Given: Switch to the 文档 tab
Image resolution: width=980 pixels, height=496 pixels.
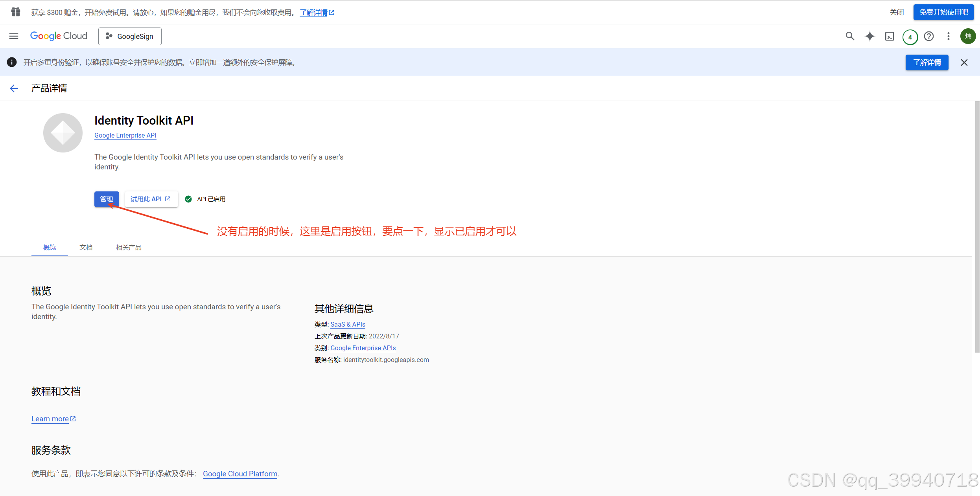Looking at the screenshot, I should [x=86, y=247].
